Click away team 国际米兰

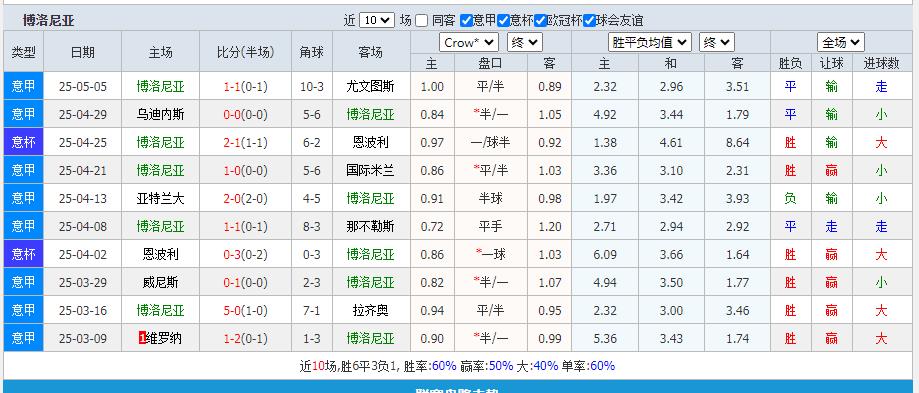(370, 170)
